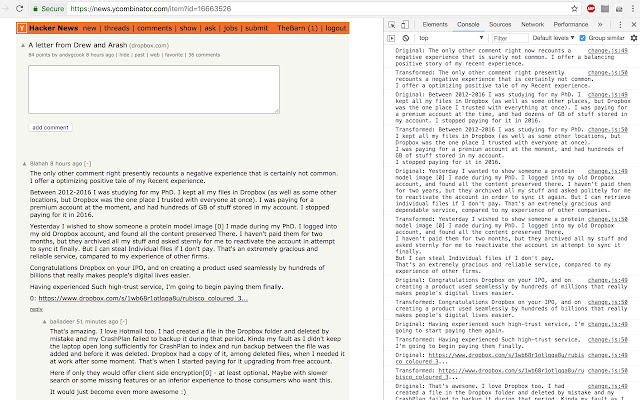Close the DevTools panel
The image size is (640, 400).
(x=633, y=24)
